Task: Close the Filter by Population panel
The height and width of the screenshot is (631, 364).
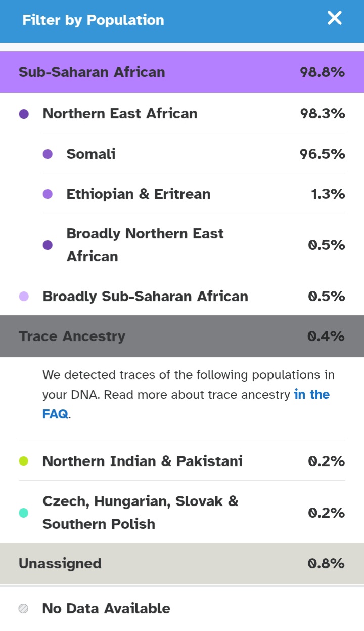Action: [335, 19]
